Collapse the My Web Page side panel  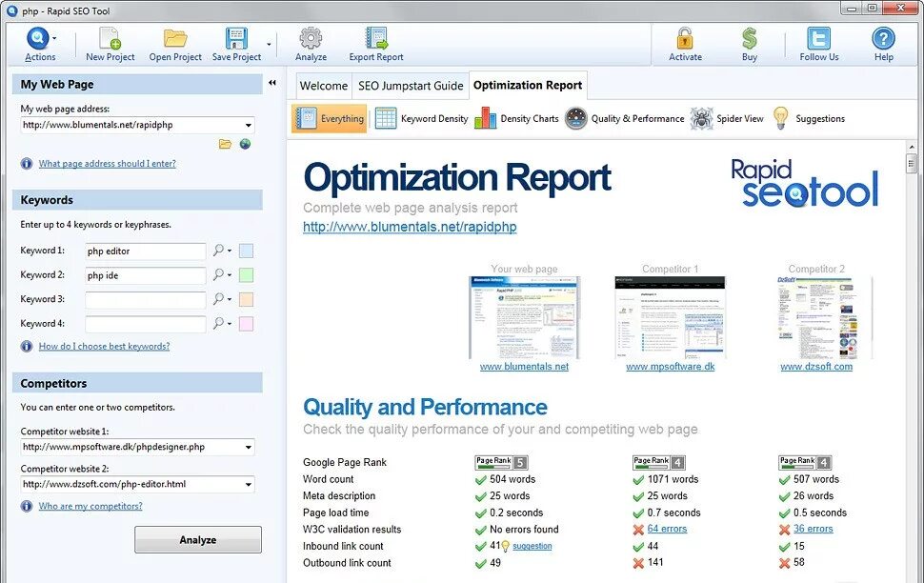pos(272,83)
